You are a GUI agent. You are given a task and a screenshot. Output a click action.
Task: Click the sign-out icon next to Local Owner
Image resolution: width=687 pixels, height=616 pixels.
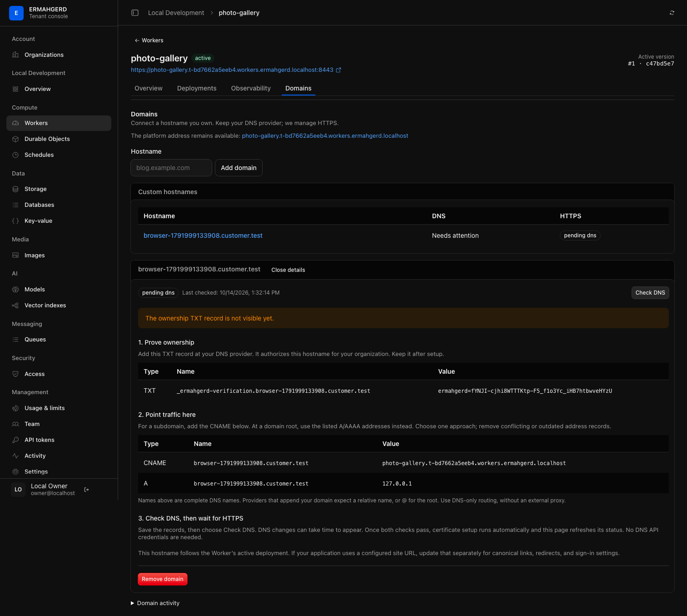click(86, 490)
